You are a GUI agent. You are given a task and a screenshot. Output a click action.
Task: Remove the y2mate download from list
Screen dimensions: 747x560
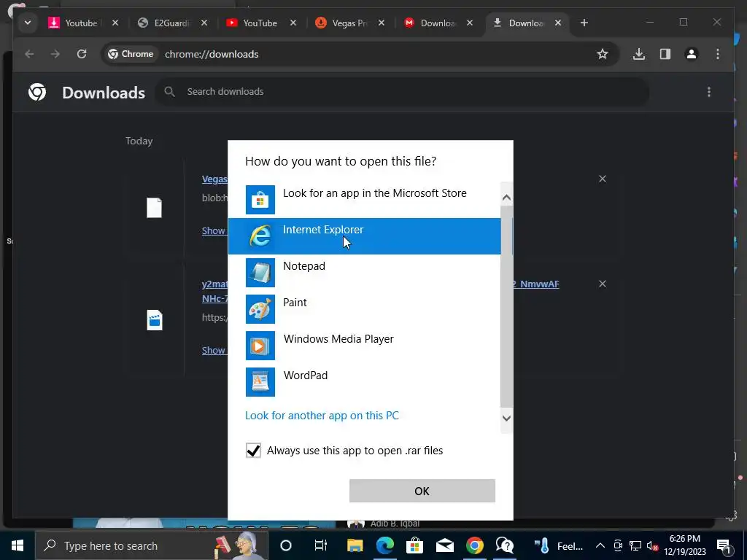[602, 284]
